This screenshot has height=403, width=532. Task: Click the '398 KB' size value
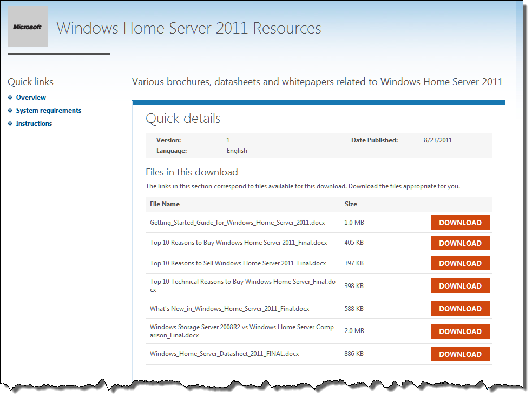click(354, 286)
